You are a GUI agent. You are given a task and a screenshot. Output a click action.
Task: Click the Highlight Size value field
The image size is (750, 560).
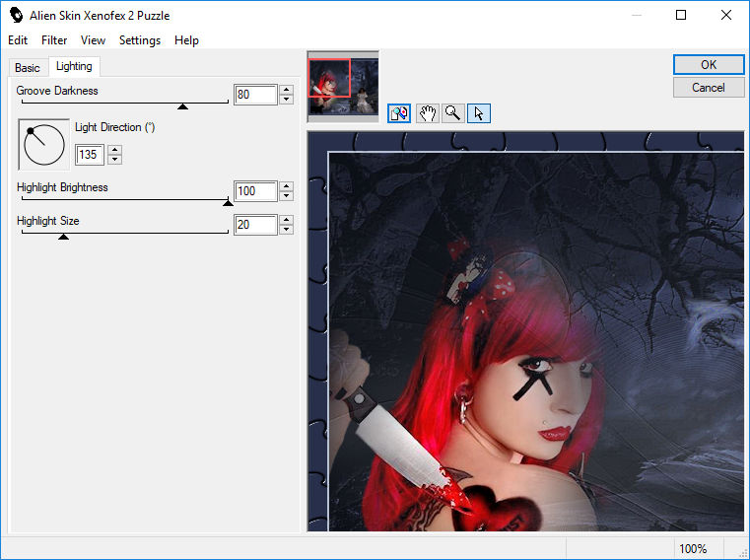pos(255,225)
